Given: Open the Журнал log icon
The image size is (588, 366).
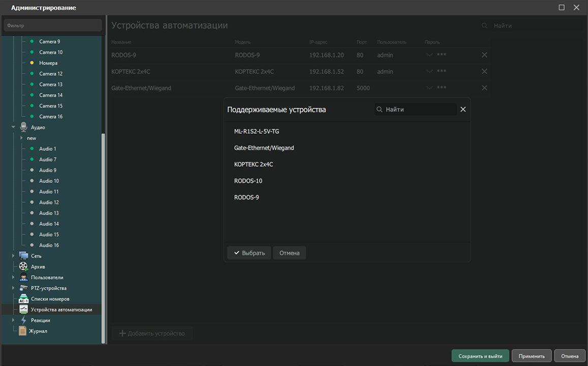Looking at the screenshot, I should tap(22, 331).
